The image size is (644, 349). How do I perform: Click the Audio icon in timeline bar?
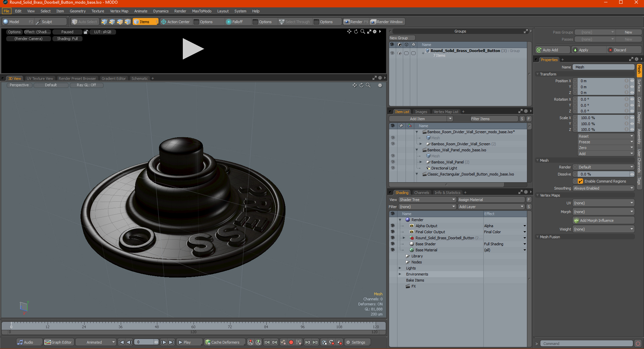pyautogui.click(x=20, y=342)
